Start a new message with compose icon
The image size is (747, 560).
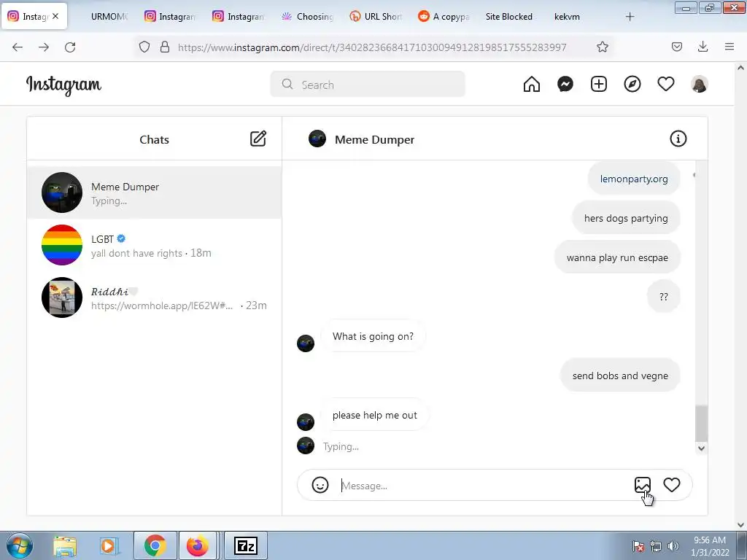258,139
